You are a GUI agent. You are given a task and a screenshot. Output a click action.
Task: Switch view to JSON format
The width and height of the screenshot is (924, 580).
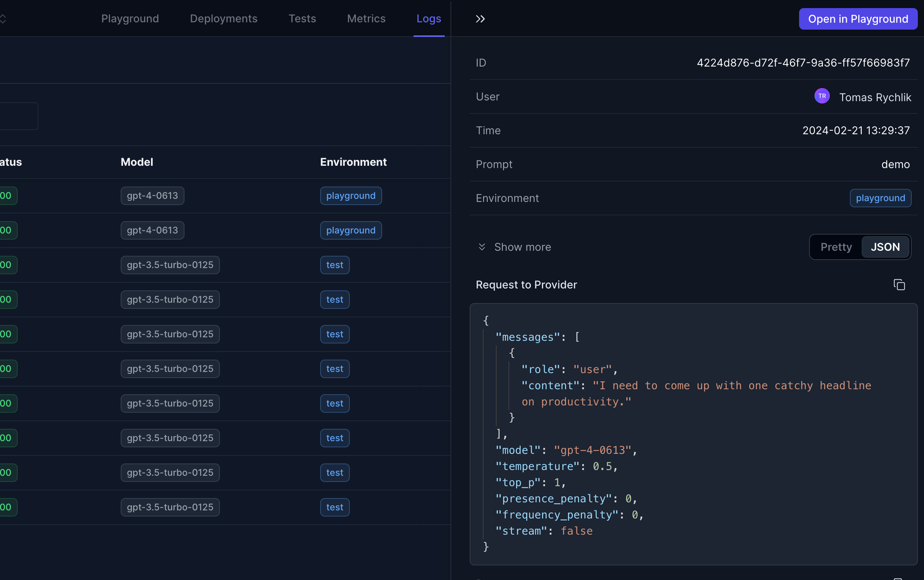[x=885, y=247]
